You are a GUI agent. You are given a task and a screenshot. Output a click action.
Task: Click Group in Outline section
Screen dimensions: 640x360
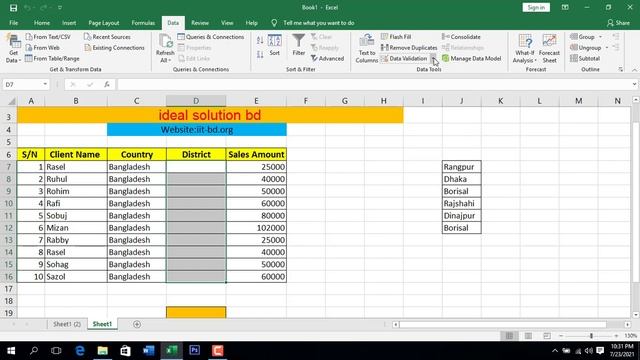(582, 37)
